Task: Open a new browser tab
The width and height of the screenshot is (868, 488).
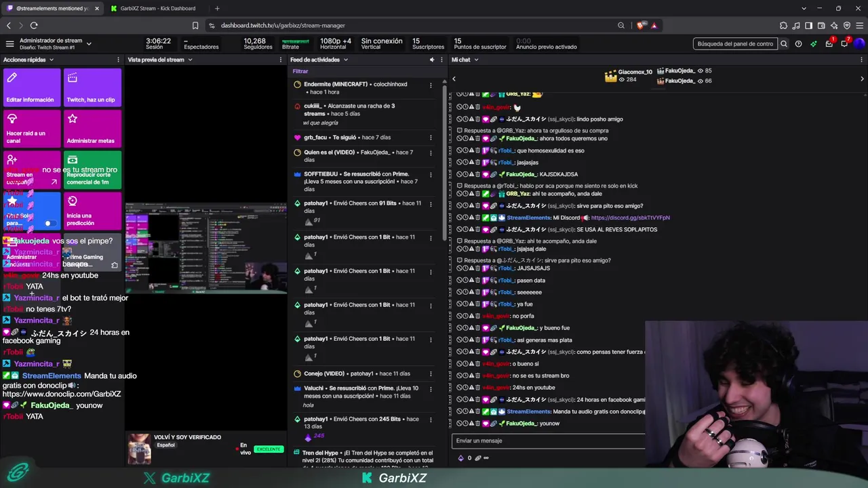Action: (x=217, y=8)
